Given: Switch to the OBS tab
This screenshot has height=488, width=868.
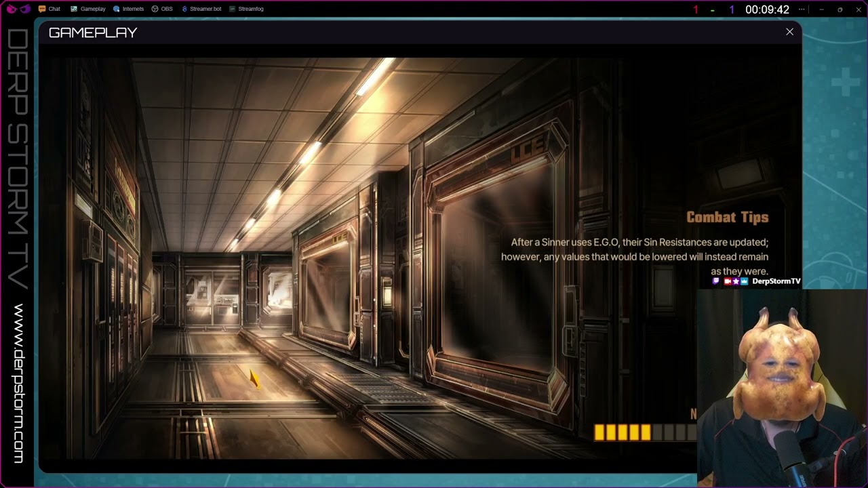Looking at the screenshot, I should tap(162, 9).
